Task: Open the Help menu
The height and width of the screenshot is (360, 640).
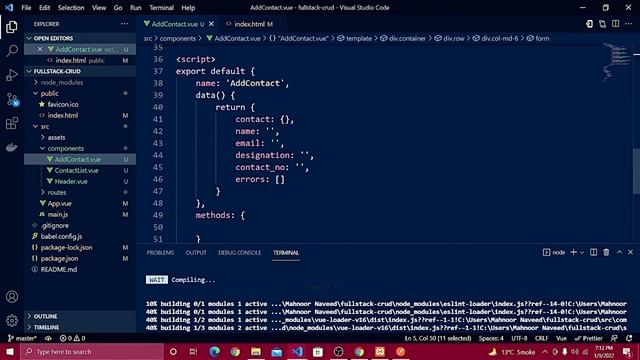Action: 188,8
